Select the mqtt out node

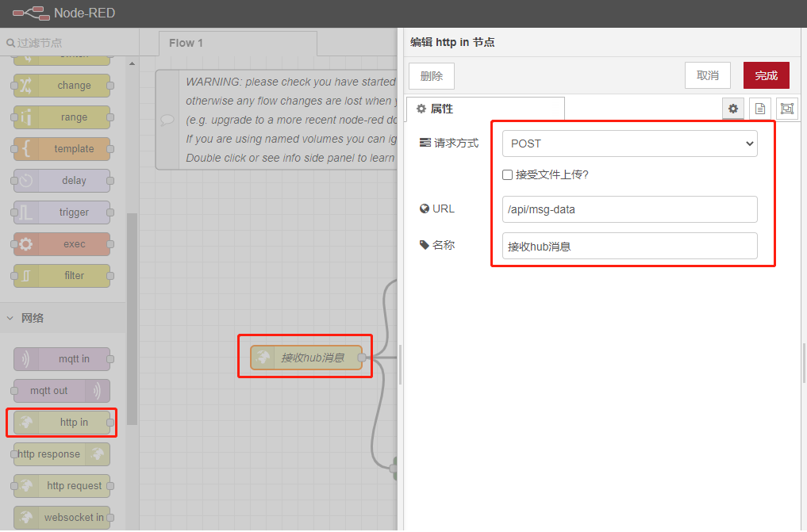pos(62,391)
